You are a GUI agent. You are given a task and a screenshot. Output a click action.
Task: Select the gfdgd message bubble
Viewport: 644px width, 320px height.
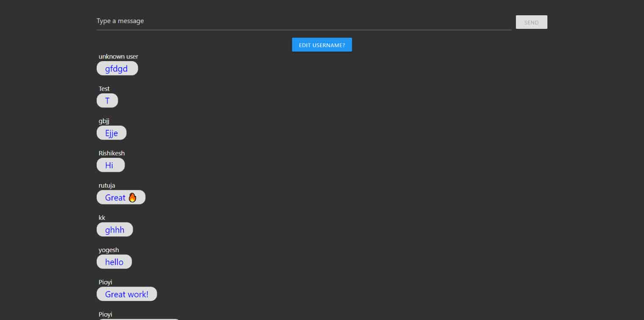click(117, 68)
